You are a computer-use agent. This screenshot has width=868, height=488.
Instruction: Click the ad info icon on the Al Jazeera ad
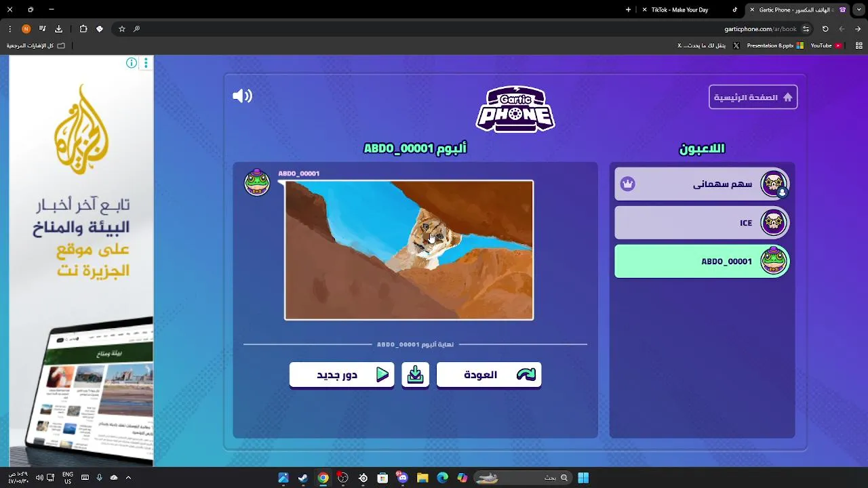coord(132,63)
